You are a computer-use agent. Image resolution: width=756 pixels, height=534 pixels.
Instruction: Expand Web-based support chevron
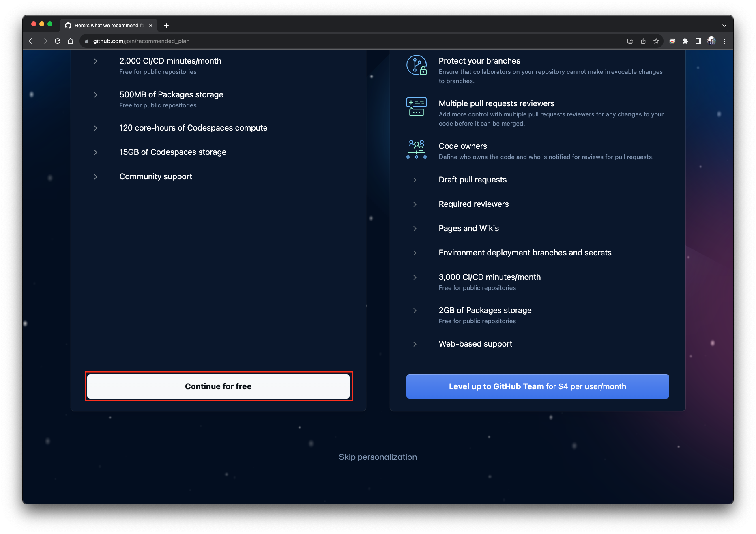tap(415, 344)
